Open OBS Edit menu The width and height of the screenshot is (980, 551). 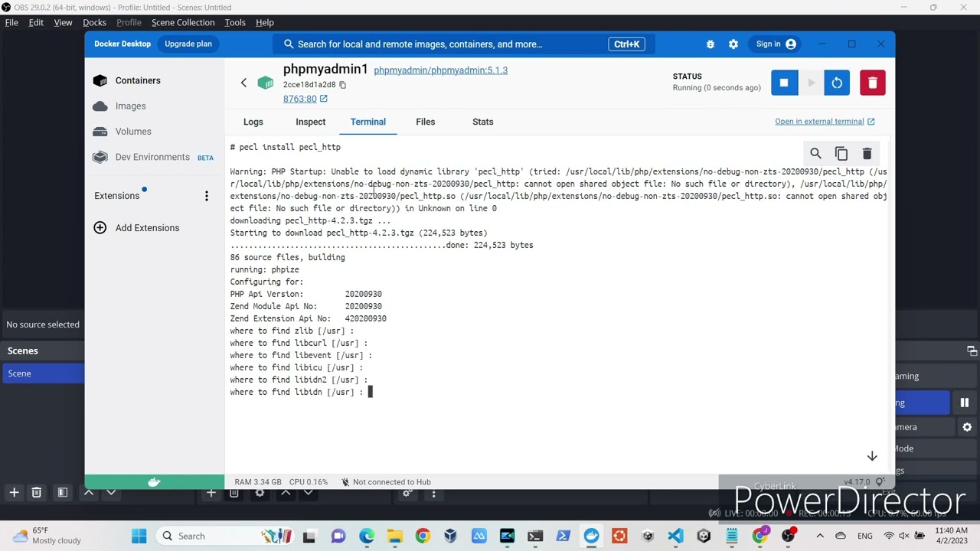36,23
